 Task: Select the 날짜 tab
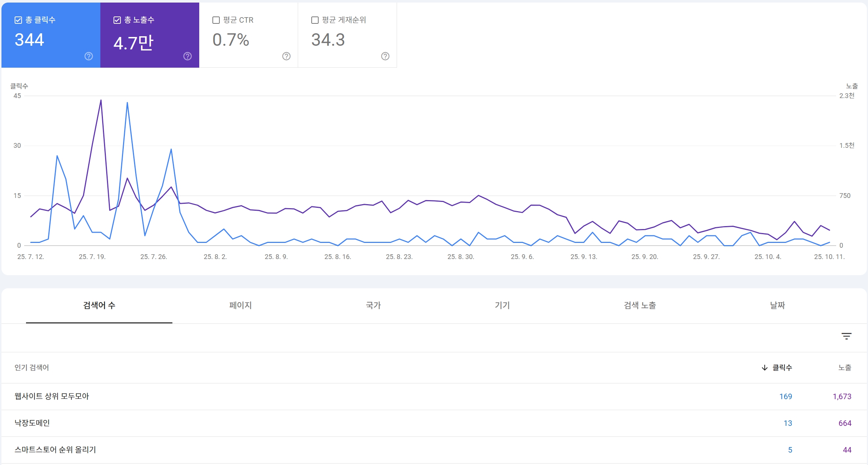pyautogui.click(x=777, y=305)
